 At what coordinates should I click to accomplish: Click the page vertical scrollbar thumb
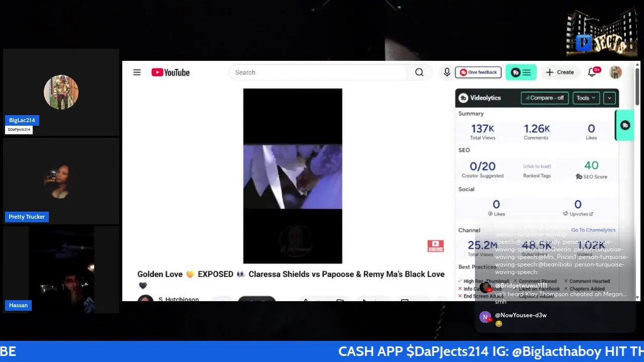(637, 85)
